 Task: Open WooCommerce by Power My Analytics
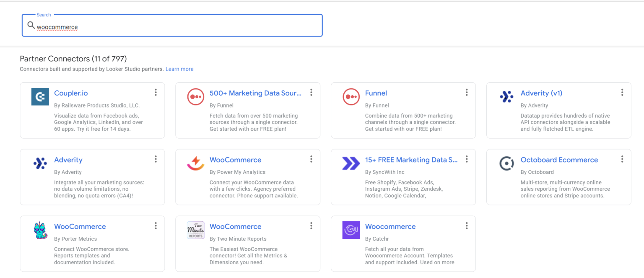(236, 160)
